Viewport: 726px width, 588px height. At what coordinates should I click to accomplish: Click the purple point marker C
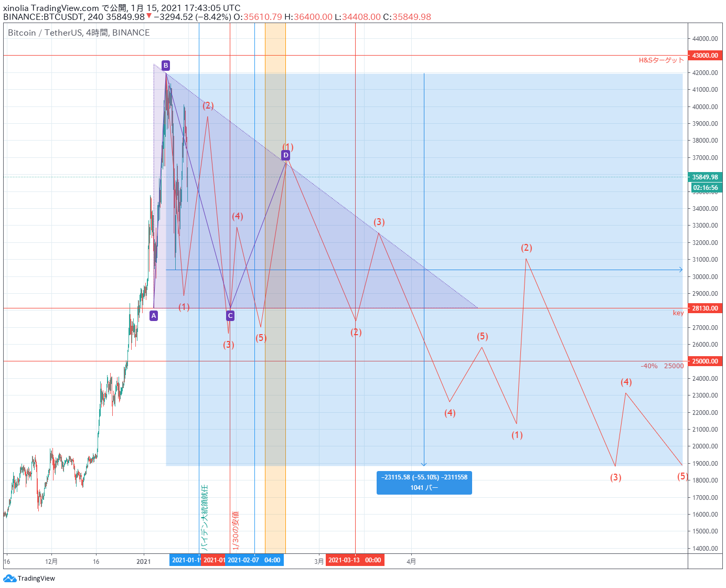(x=230, y=316)
